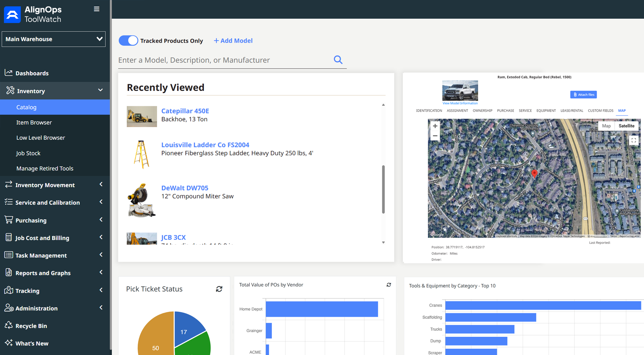This screenshot has height=355, width=644.
Task: Click the Ram truck thumbnail image
Action: pyautogui.click(x=460, y=91)
